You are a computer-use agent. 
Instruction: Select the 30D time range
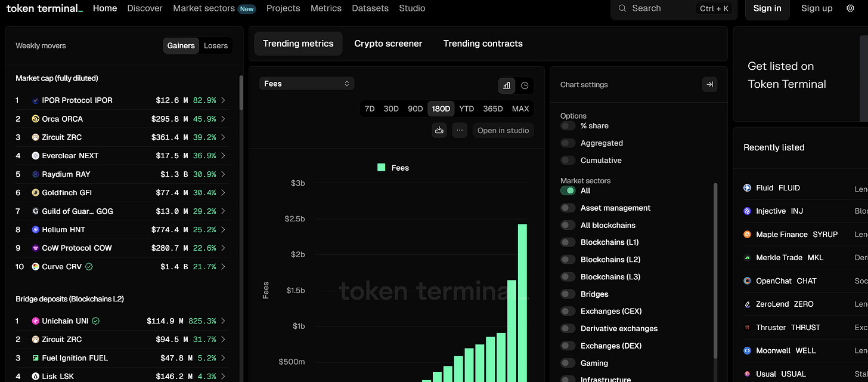tap(391, 109)
